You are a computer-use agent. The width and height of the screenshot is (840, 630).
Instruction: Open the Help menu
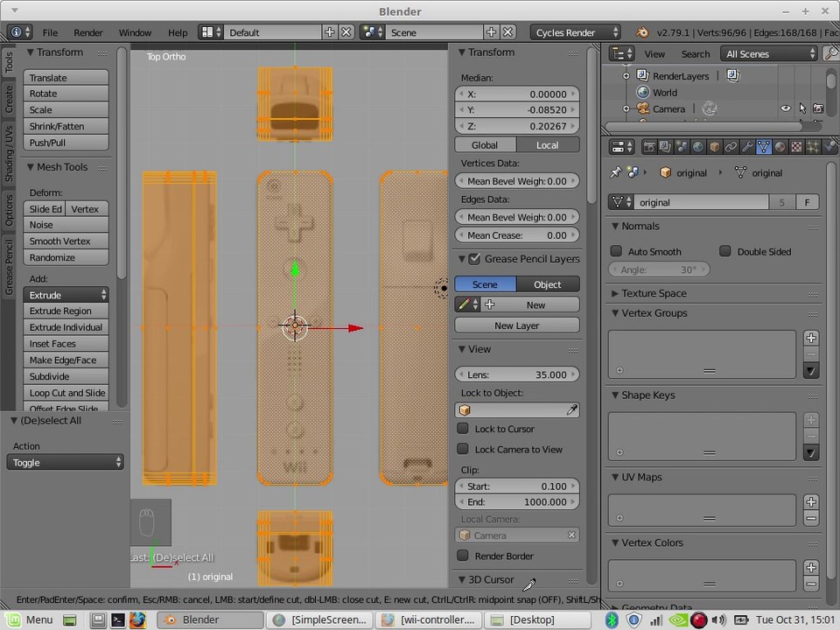point(178,32)
